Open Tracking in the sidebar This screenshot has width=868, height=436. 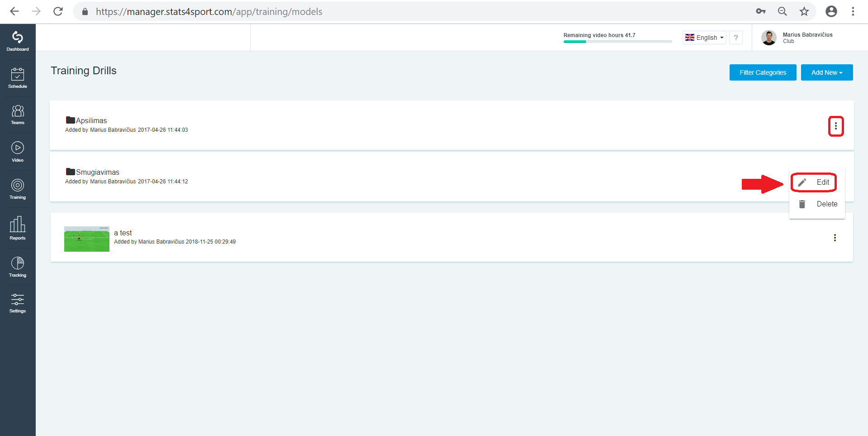(18, 267)
